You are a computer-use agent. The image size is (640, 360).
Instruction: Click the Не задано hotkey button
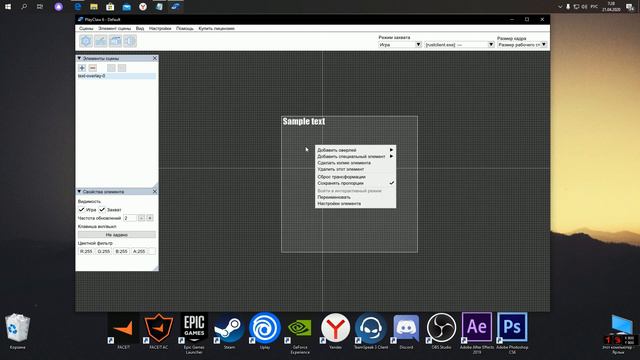point(117,235)
